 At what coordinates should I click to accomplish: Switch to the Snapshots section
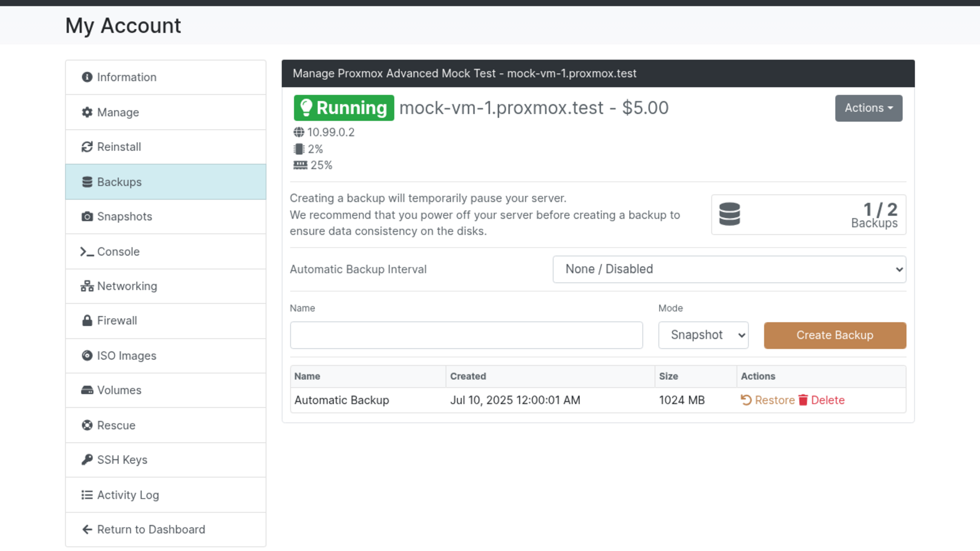[165, 217]
